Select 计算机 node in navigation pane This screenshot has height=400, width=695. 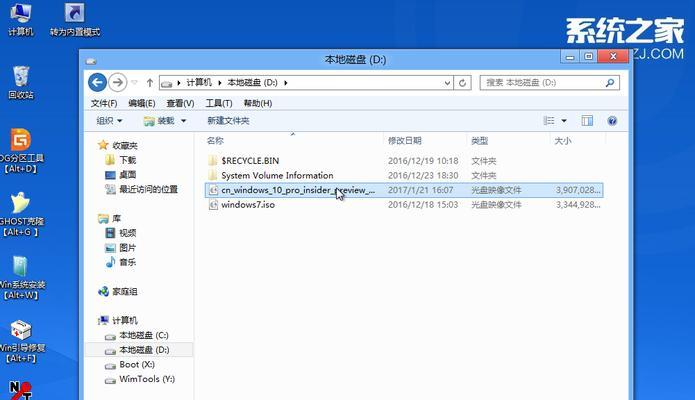[x=125, y=320]
